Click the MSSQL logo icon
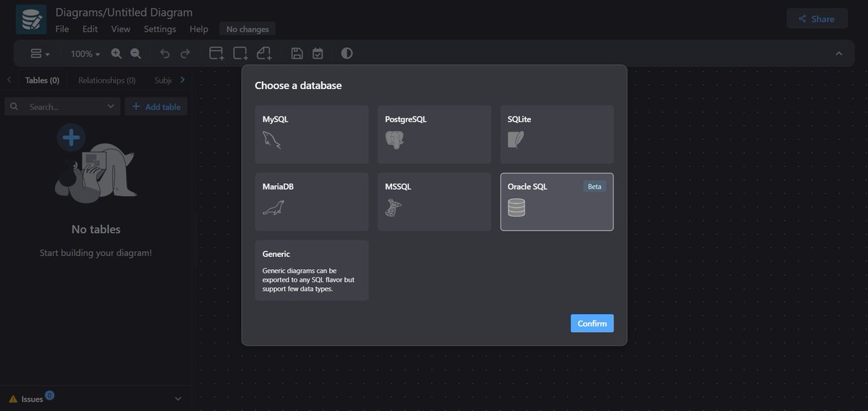Viewport: 868px width, 411px height. tap(393, 208)
